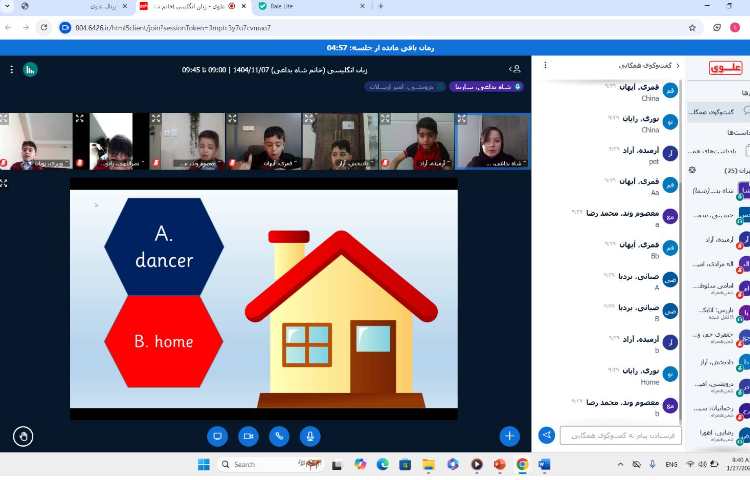This screenshot has width=750, height=480.
Task: Click the red hexagon B. home
Action: pos(164,341)
